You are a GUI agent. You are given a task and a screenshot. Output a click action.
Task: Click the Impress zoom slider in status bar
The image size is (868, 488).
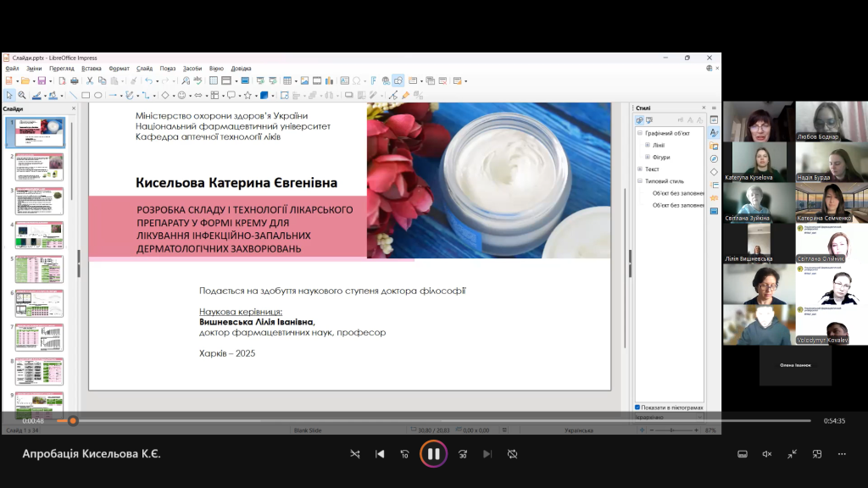tap(672, 430)
